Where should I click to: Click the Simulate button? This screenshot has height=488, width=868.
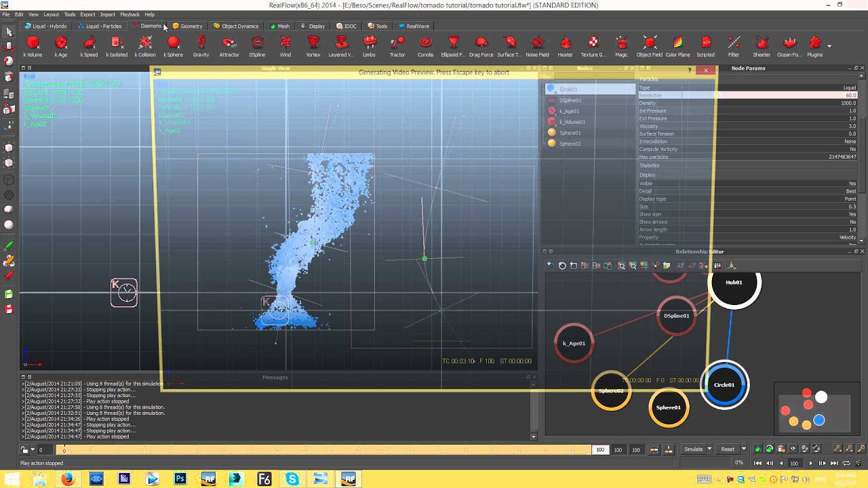(x=694, y=449)
